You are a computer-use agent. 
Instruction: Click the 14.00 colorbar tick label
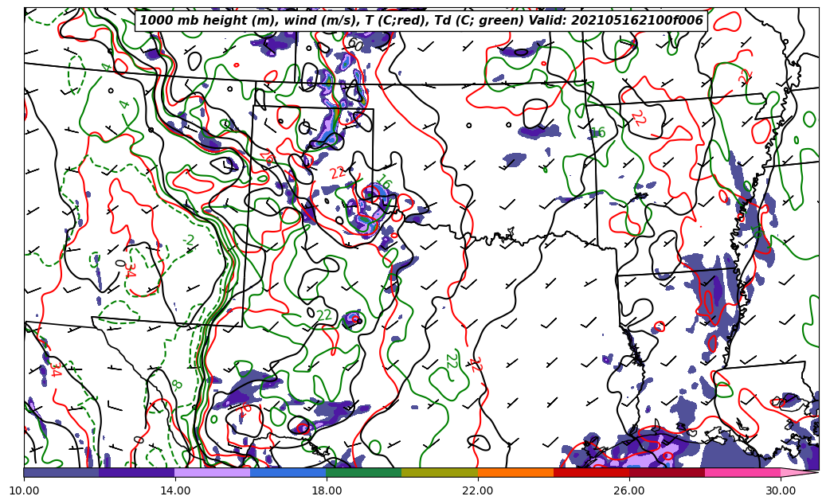pos(175,490)
